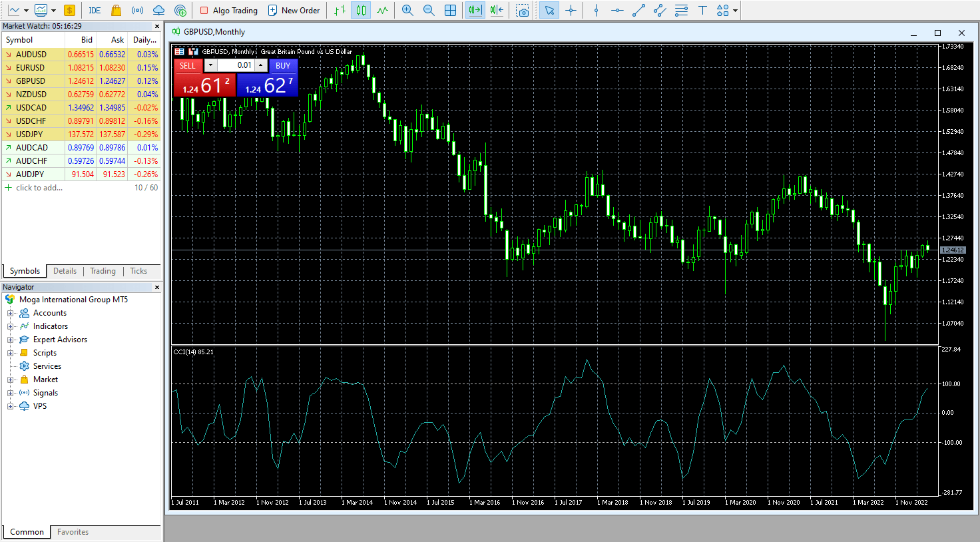Draw Fibonacci retracement levels

681,10
